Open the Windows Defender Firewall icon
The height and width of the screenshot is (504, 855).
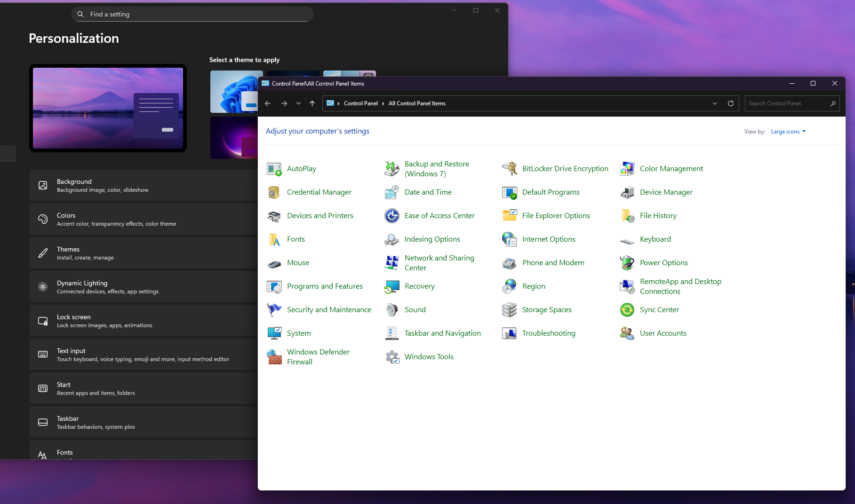[x=274, y=357]
